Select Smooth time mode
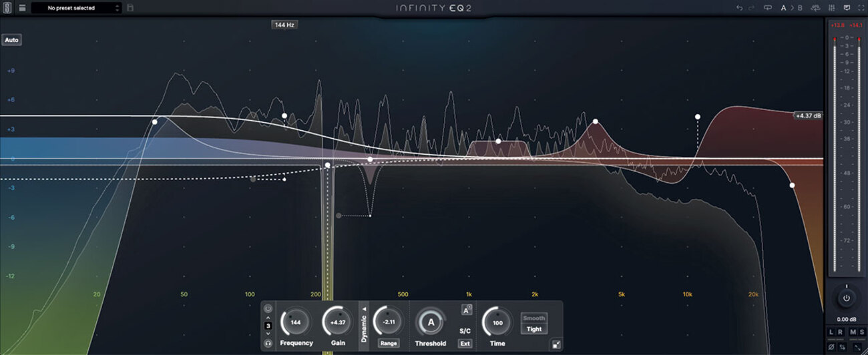 pos(533,318)
